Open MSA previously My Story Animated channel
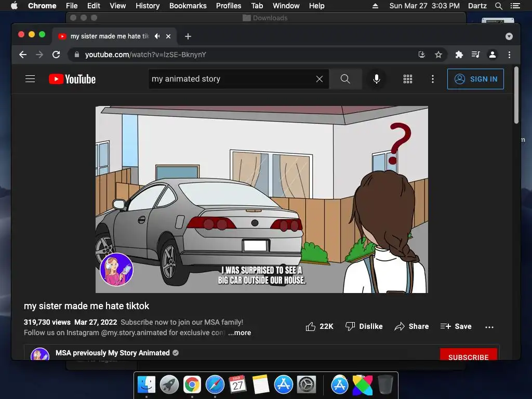532x399 pixels. pyautogui.click(x=113, y=353)
